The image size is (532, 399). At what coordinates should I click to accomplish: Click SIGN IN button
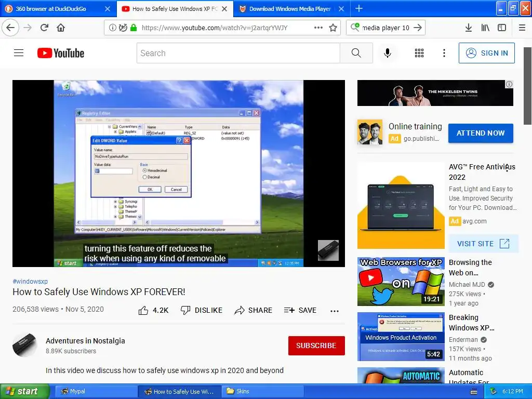coord(486,53)
